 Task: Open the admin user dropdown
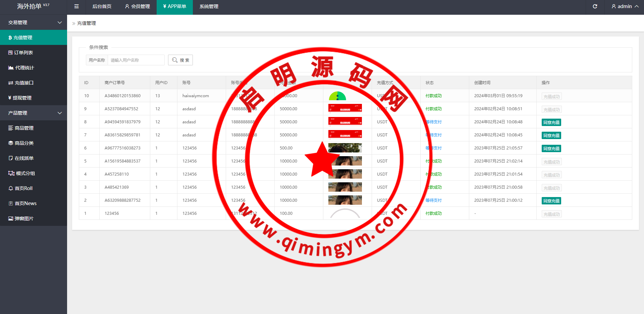point(625,6)
